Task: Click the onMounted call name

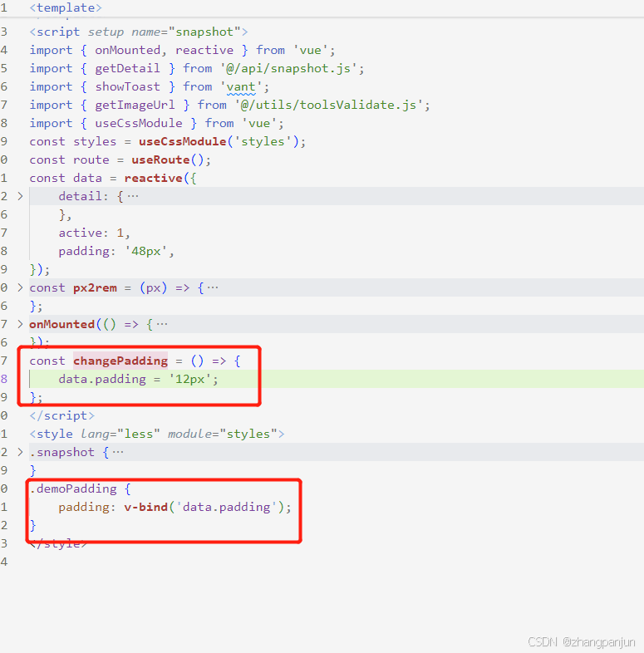Action: point(62,324)
